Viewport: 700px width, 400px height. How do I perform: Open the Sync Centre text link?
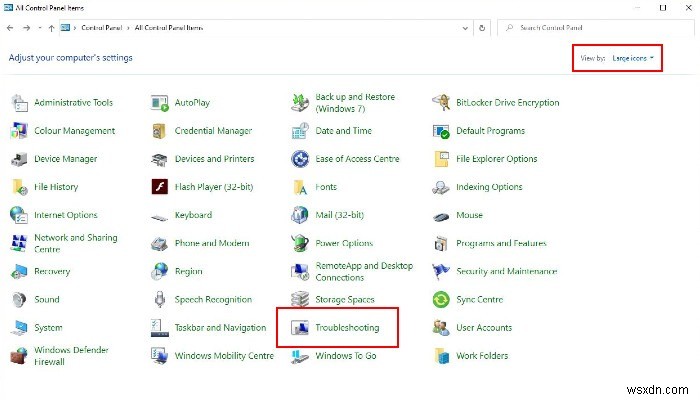[479, 300]
